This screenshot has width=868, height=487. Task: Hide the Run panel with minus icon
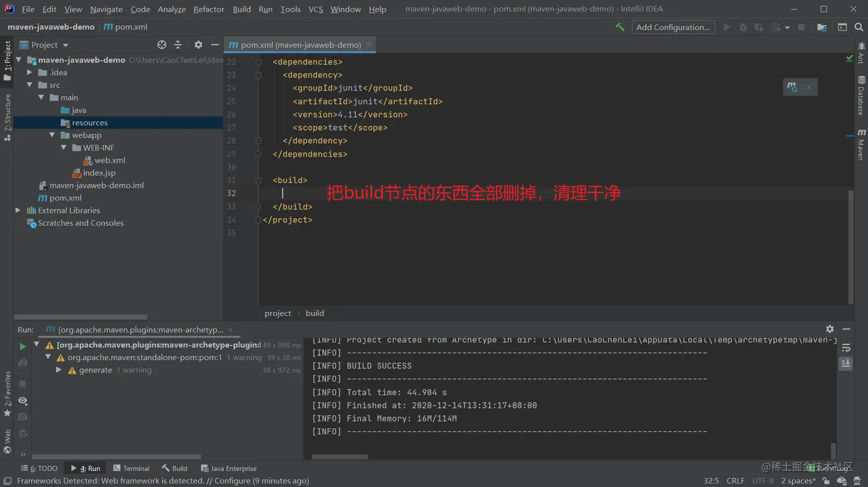[x=846, y=329]
